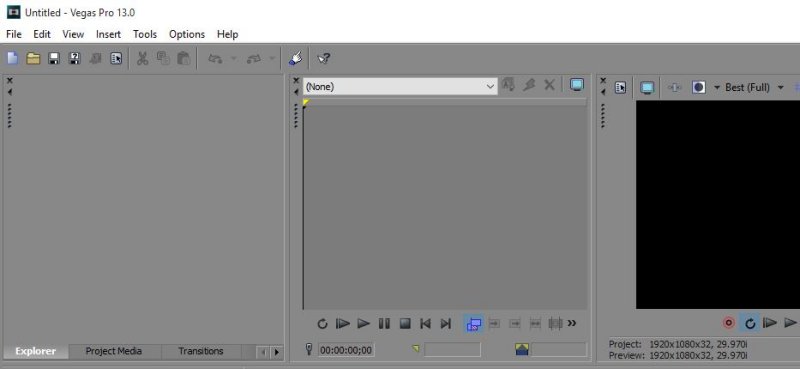Open the Tools menu
Viewport: 800px width, 369px height.
point(145,34)
